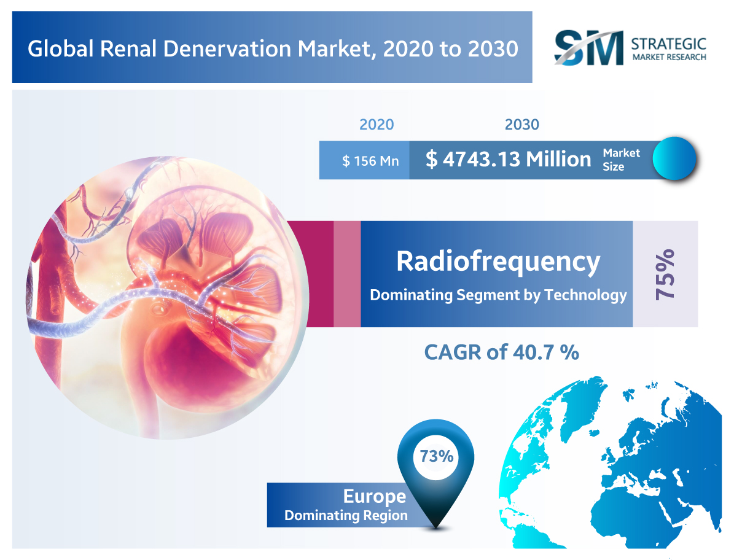Screen dimensions: 734x560
Task: Click "Dominating Segment by Technology" text
Action: (x=498, y=295)
